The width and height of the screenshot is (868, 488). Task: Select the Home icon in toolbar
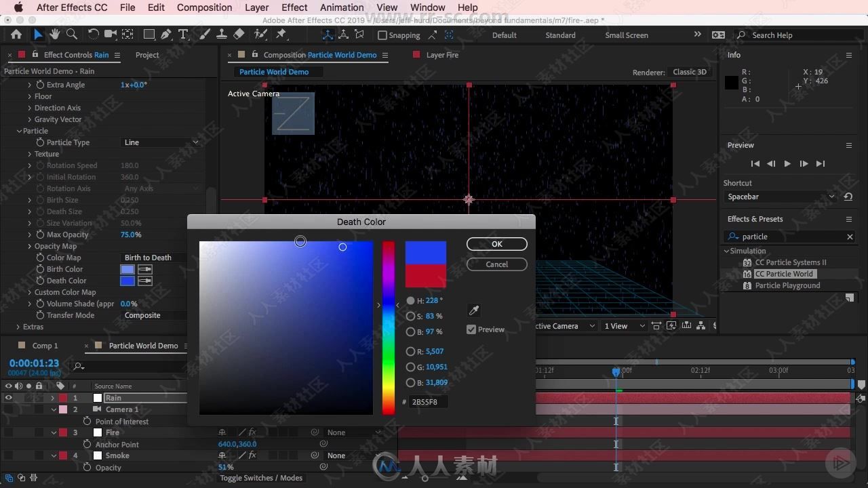pyautogui.click(x=16, y=35)
